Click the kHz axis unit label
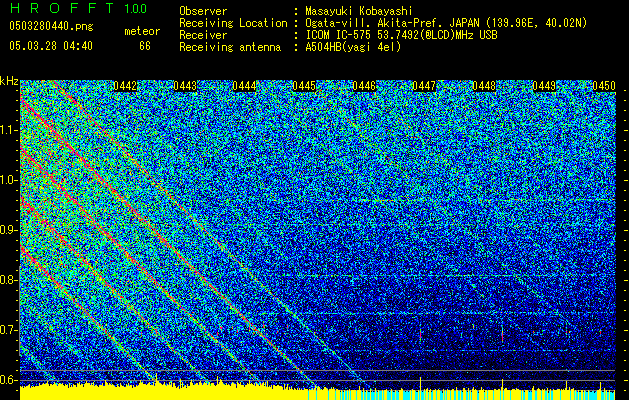 (9, 81)
